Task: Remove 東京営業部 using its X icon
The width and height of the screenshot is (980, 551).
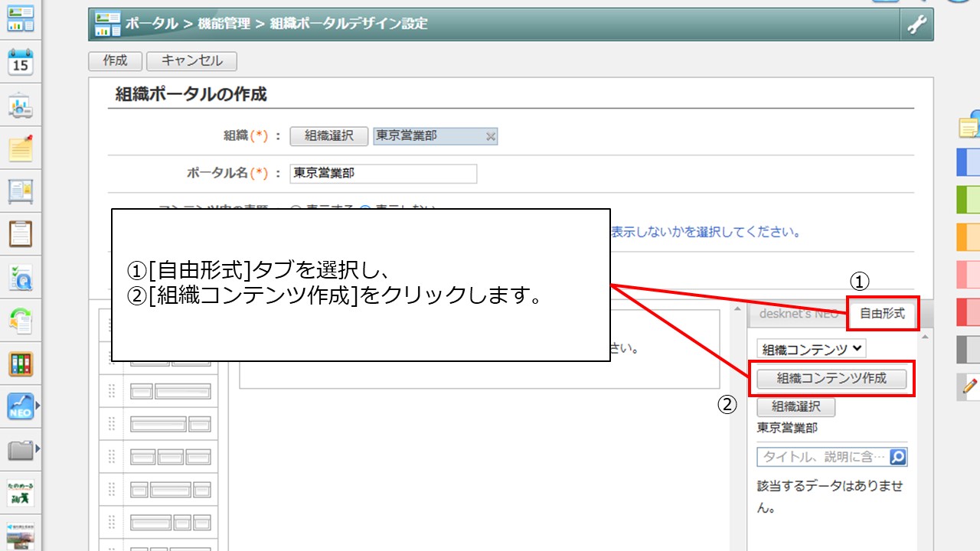Action: [491, 136]
